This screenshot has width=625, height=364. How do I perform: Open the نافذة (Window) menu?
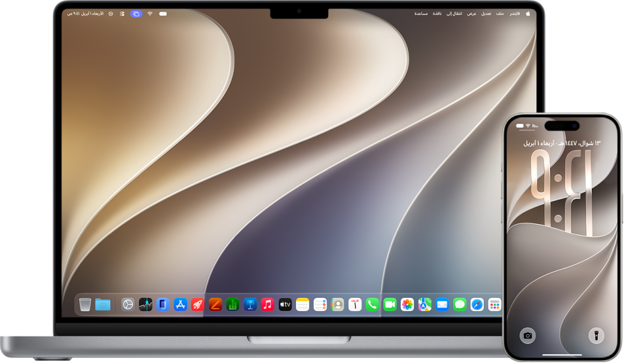[437, 13]
